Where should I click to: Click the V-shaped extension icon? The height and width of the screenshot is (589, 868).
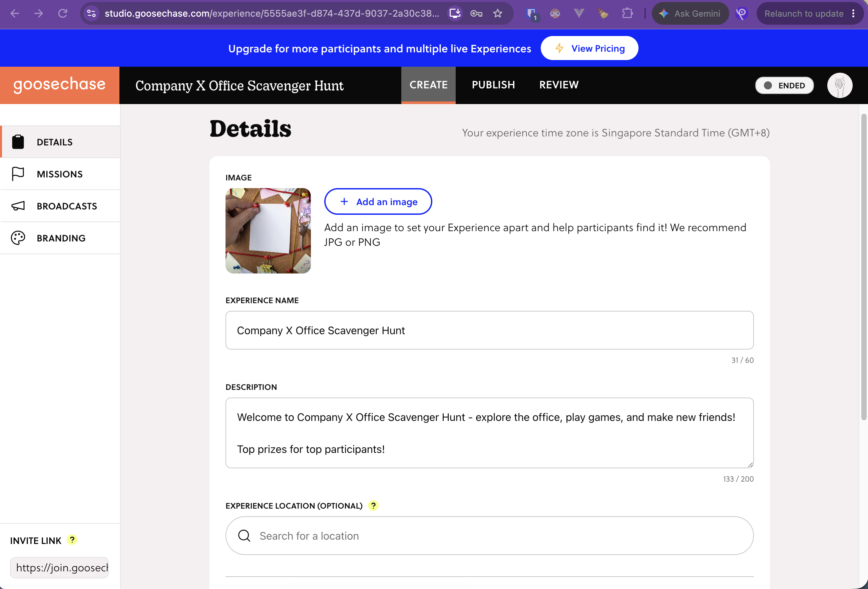coord(579,13)
